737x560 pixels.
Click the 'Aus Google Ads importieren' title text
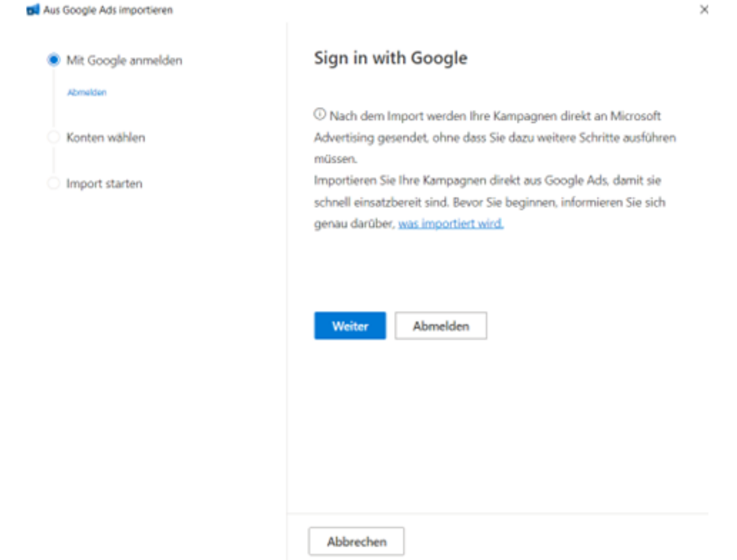coord(108,10)
